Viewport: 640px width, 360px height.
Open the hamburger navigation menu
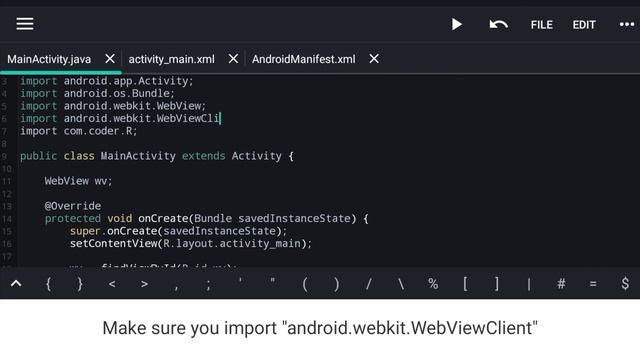[25, 24]
